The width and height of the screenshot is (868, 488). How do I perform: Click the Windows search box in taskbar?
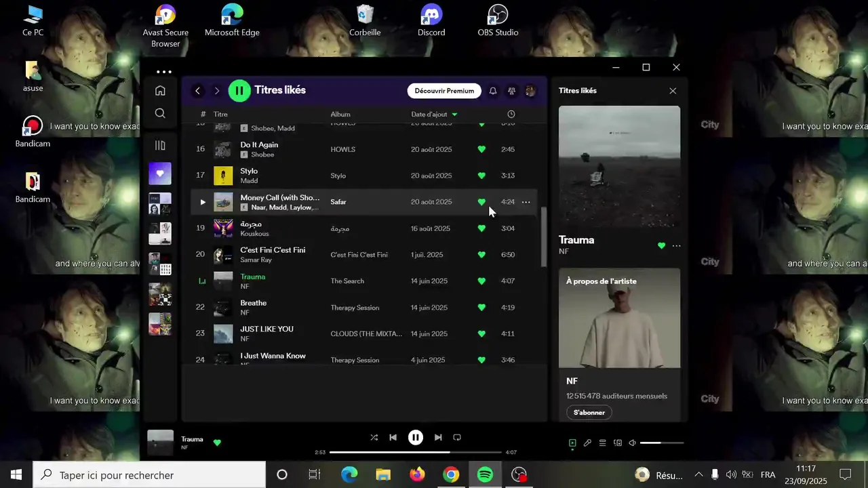click(x=149, y=475)
